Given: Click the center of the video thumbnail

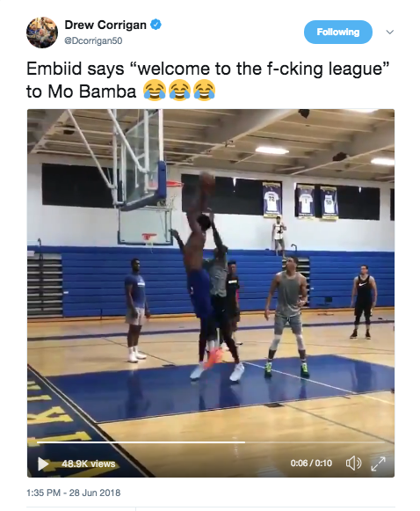Looking at the screenshot, I should tap(211, 293).
